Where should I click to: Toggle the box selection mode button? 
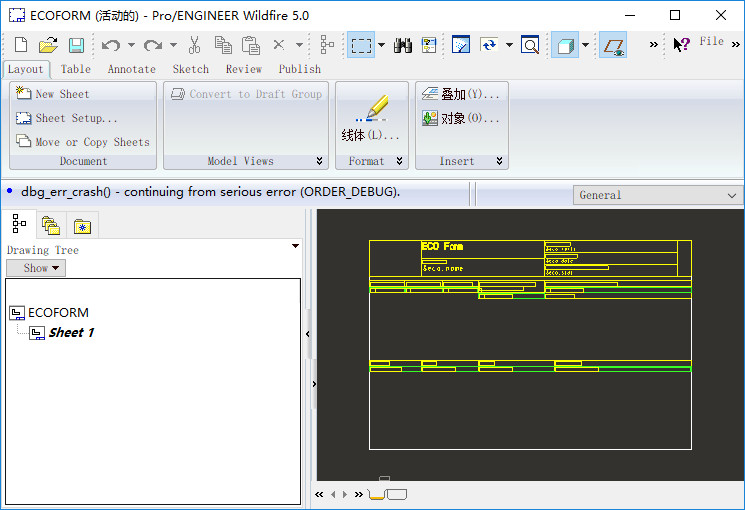(360, 45)
